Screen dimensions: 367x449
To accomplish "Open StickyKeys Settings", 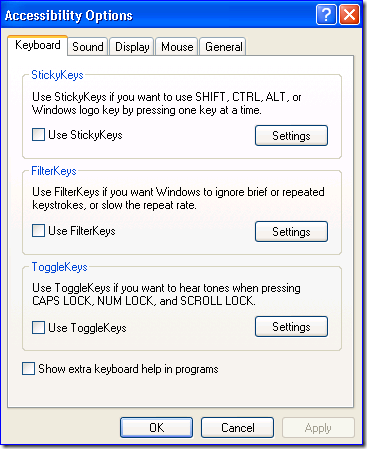I will (x=291, y=135).
